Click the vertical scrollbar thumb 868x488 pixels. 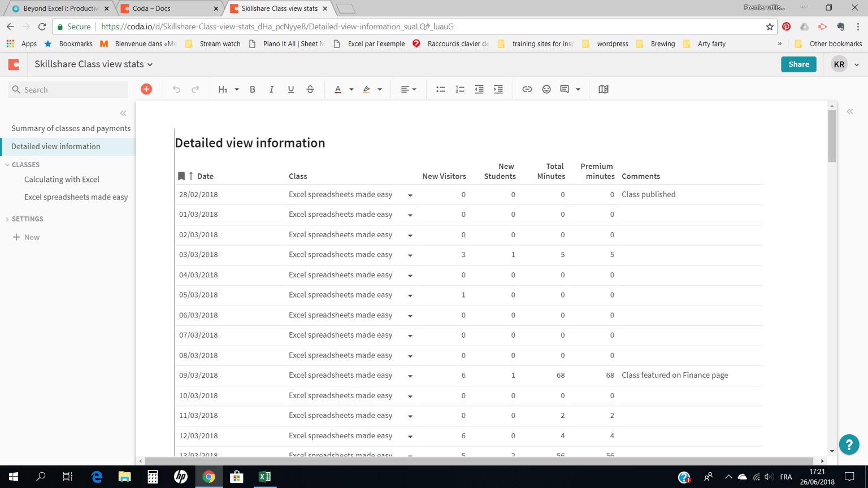click(x=832, y=136)
